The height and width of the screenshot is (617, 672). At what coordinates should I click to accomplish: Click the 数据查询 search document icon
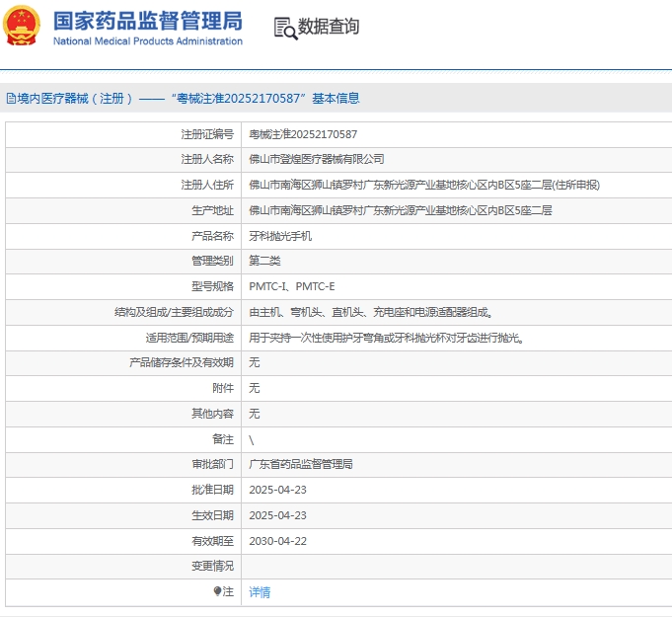pyautogui.click(x=285, y=29)
